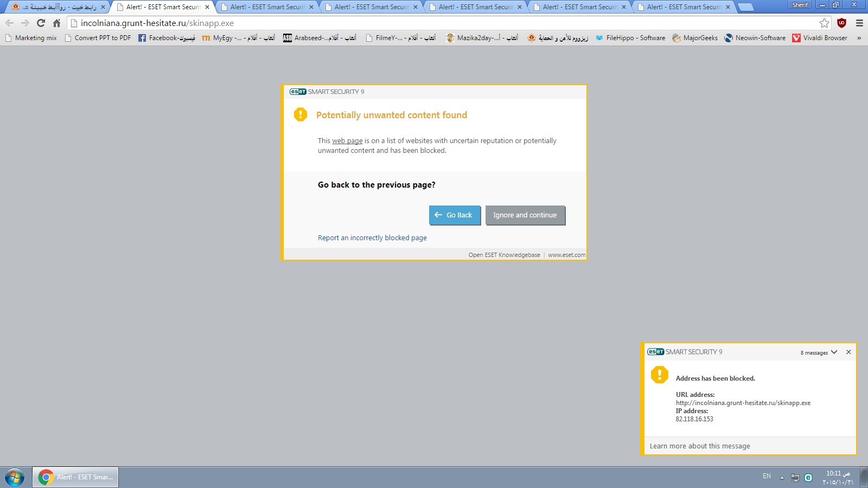The image size is (868, 488).
Task: Open the MajorGeeks bookmark
Action: [695, 38]
